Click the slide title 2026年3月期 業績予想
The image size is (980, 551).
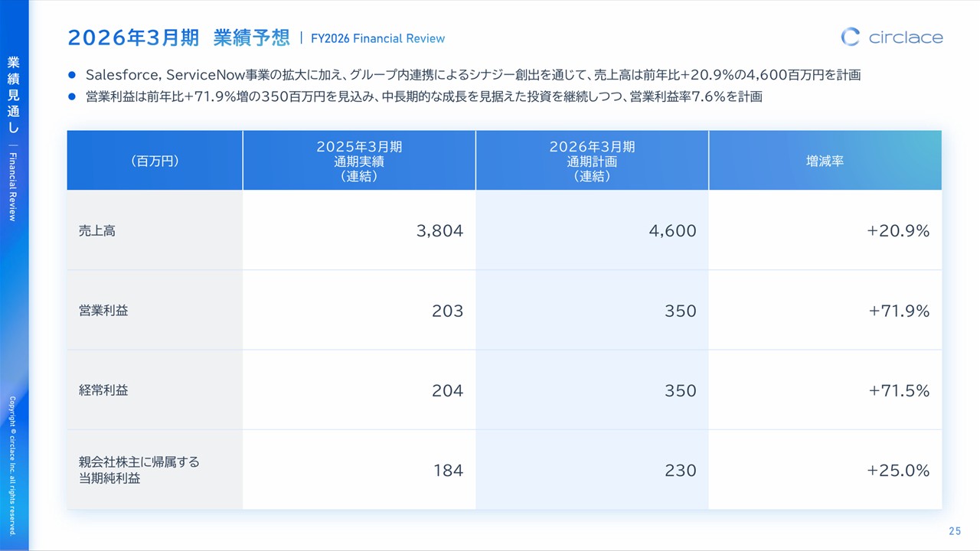178,37
